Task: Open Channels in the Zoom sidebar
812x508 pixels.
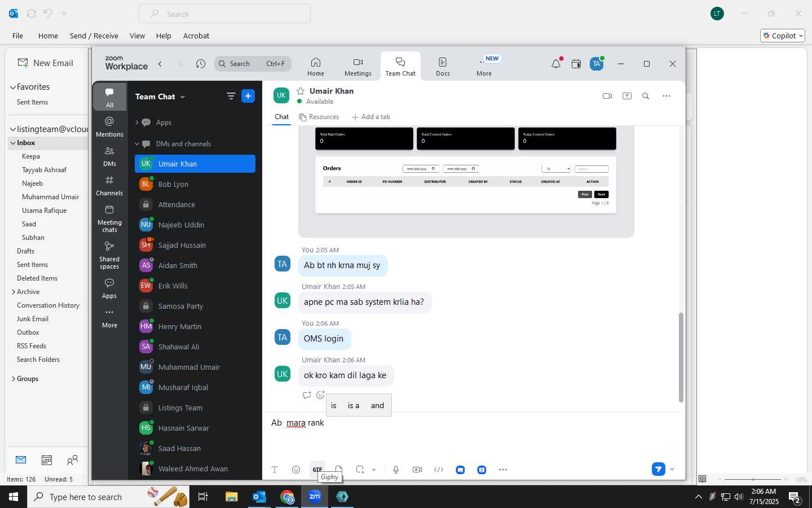Action: 109,186
